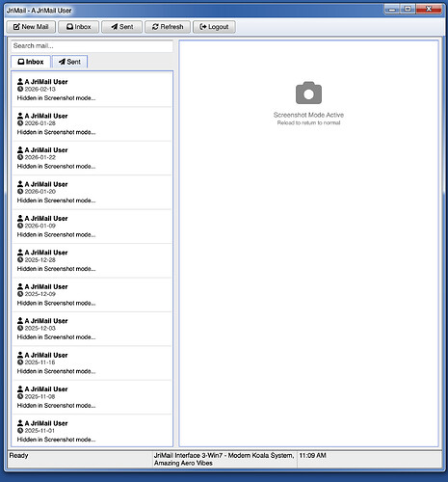The width and height of the screenshot is (448, 482).
Task: Open Inbox from the top toolbar
Action: click(79, 27)
